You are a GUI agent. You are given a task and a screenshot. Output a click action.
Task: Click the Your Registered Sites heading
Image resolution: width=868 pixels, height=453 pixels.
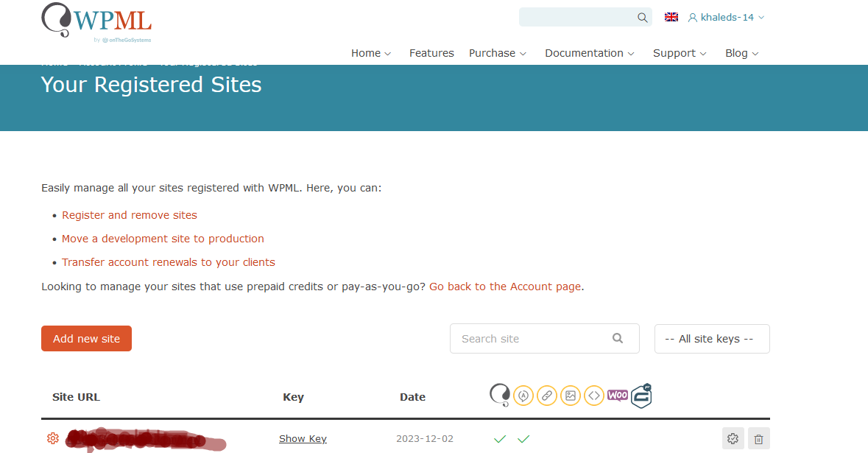tap(151, 85)
